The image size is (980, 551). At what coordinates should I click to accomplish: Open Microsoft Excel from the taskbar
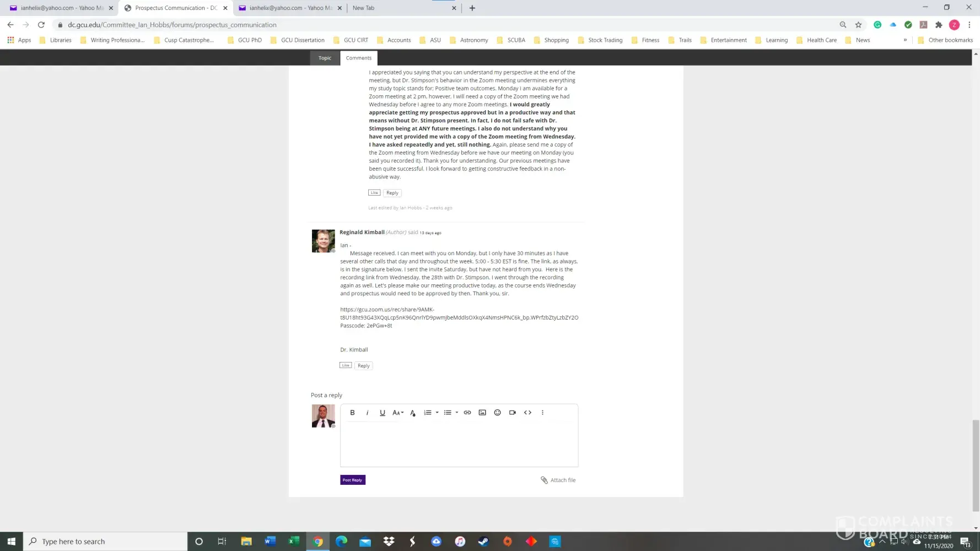pos(294,542)
